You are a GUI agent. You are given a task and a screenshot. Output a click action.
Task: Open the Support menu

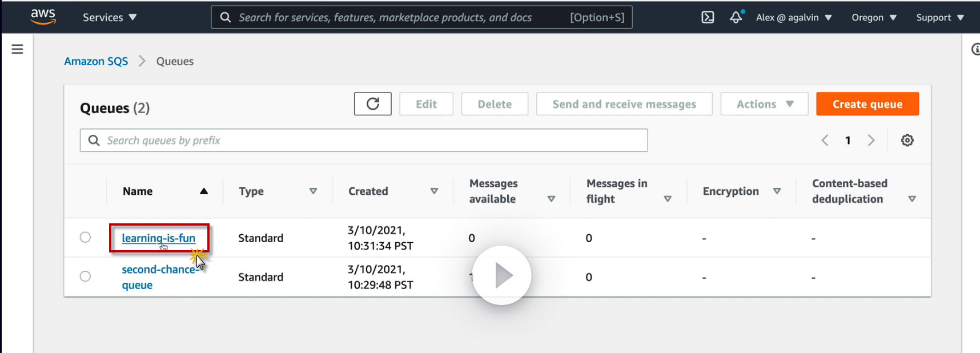(x=939, y=17)
